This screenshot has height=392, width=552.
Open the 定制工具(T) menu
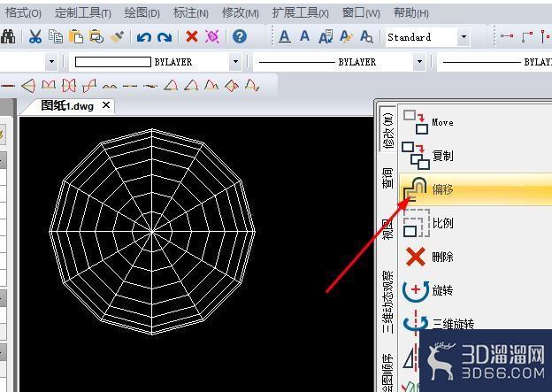point(83,13)
